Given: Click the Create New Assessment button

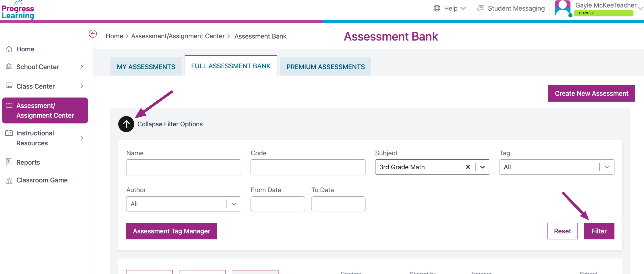Looking at the screenshot, I should pyautogui.click(x=591, y=93).
